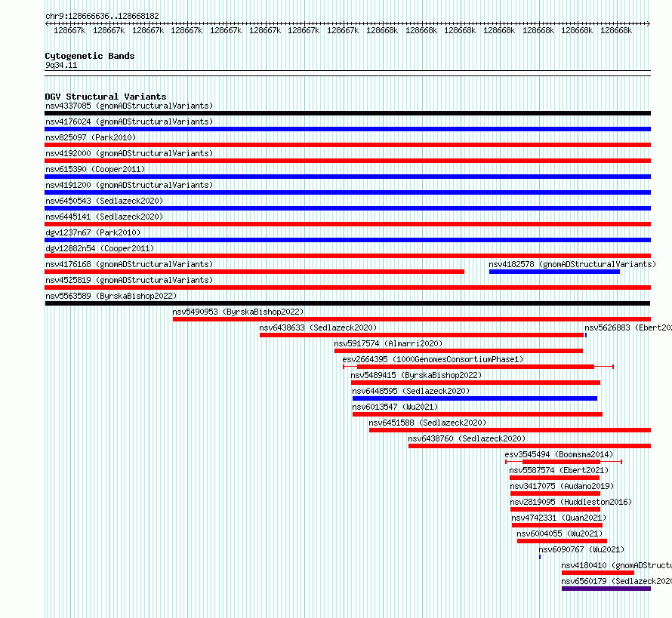Image resolution: width=672 pixels, height=618 pixels.
Task: Click nsv6438633 (Sedlazeck2020) label
Action: pos(318,327)
